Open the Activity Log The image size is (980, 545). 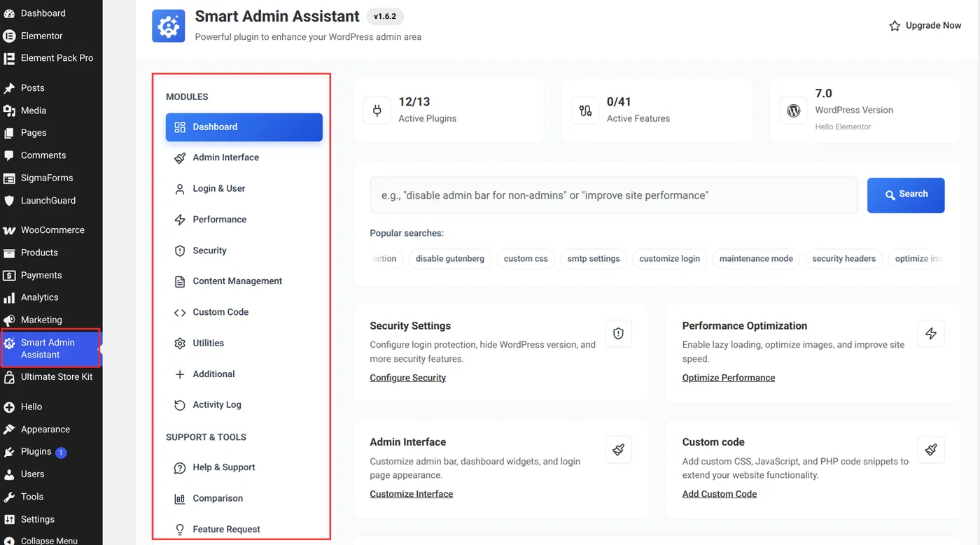click(x=244, y=404)
